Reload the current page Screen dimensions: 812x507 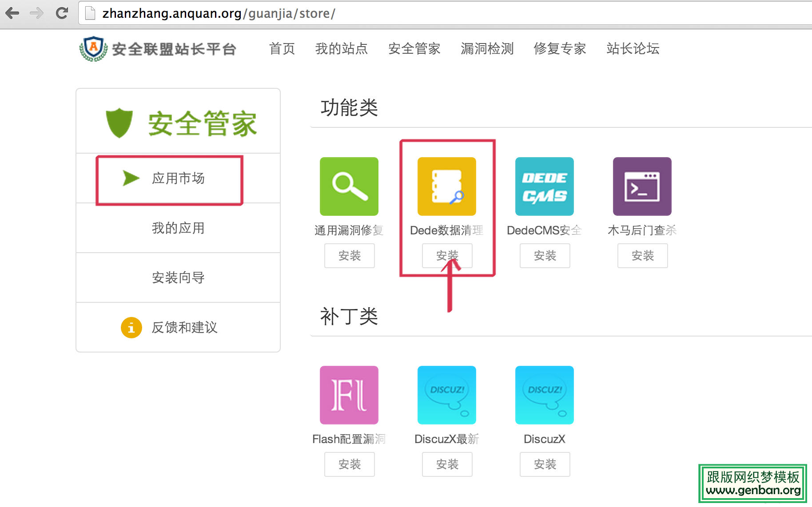click(x=62, y=13)
